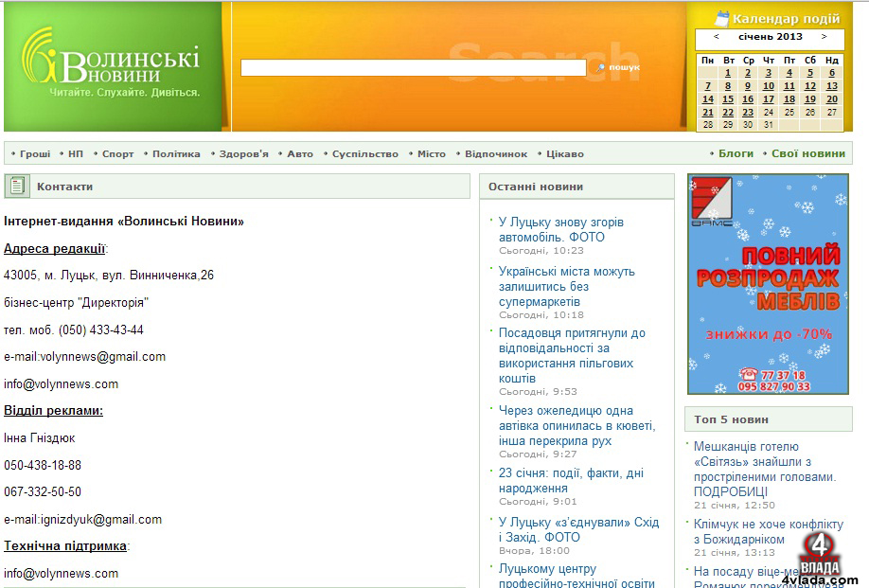The image size is (869, 588).
Task: Click the calendar icon beside Календар подій
Action: (721, 19)
